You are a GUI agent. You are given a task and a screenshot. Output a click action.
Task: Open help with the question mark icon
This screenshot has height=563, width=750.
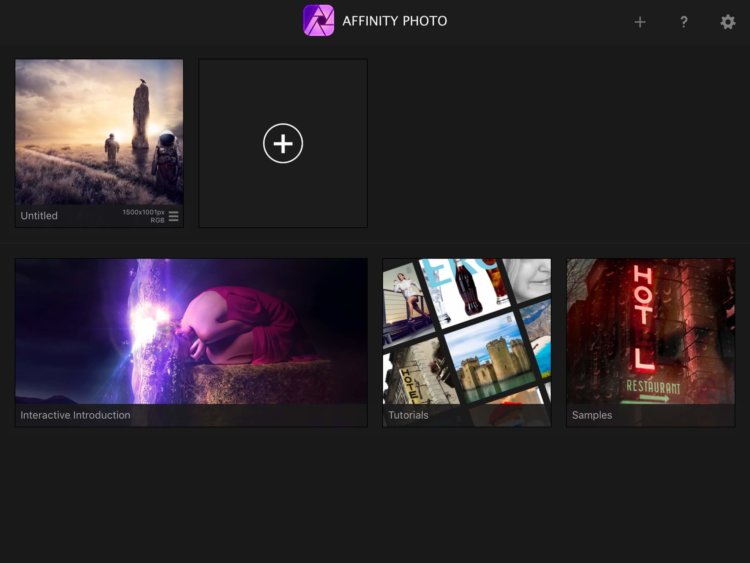[x=684, y=22]
